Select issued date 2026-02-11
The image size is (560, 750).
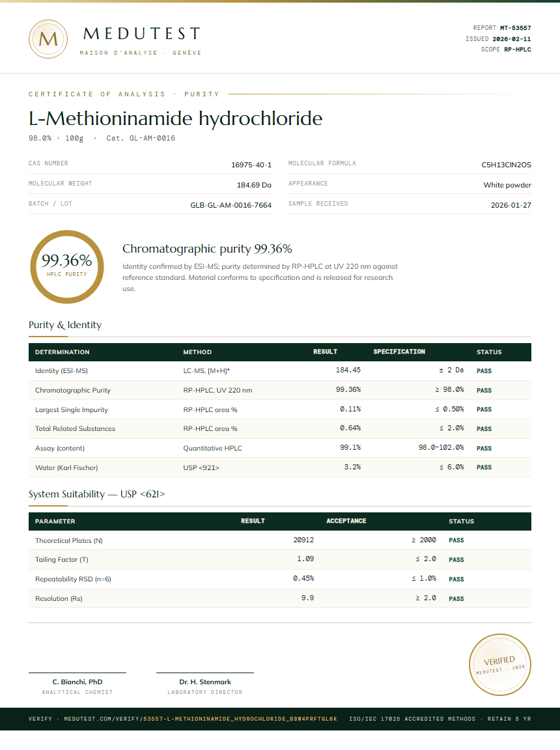pos(512,39)
